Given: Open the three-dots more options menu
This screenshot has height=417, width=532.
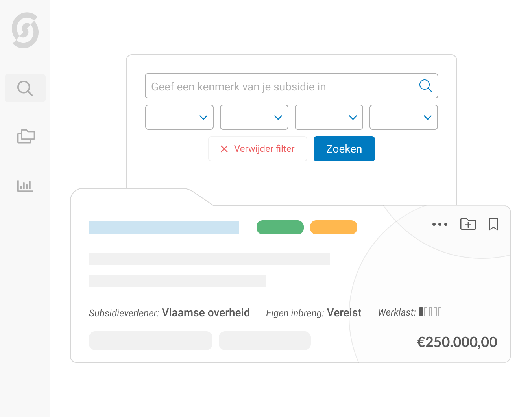Looking at the screenshot, I should (x=440, y=224).
